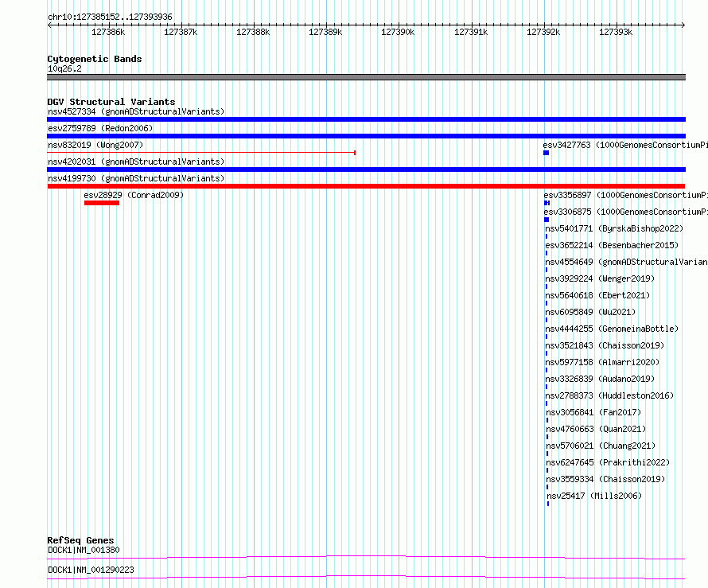Click the red bar under nsv4199730

366,186
